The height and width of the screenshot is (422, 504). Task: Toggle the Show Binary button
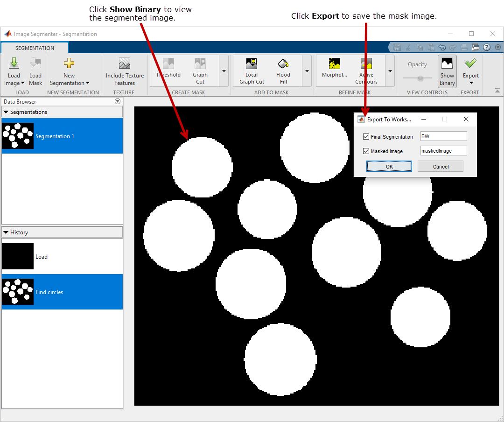(447, 71)
